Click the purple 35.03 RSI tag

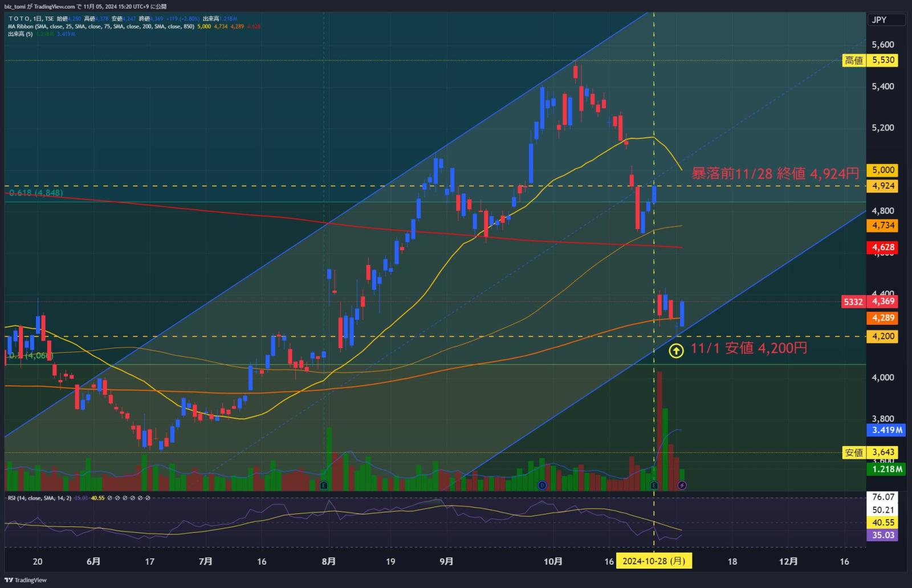pos(882,536)
